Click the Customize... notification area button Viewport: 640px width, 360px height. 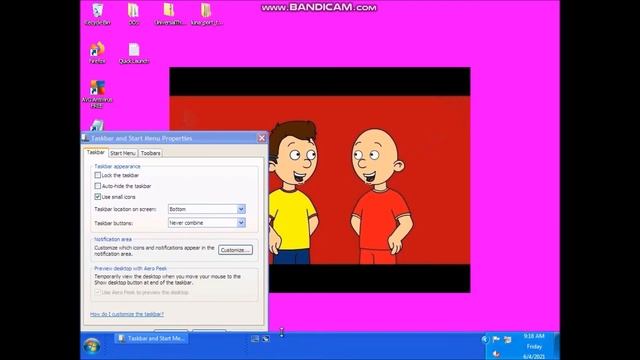pyautogui.click(x=235, y=250)
